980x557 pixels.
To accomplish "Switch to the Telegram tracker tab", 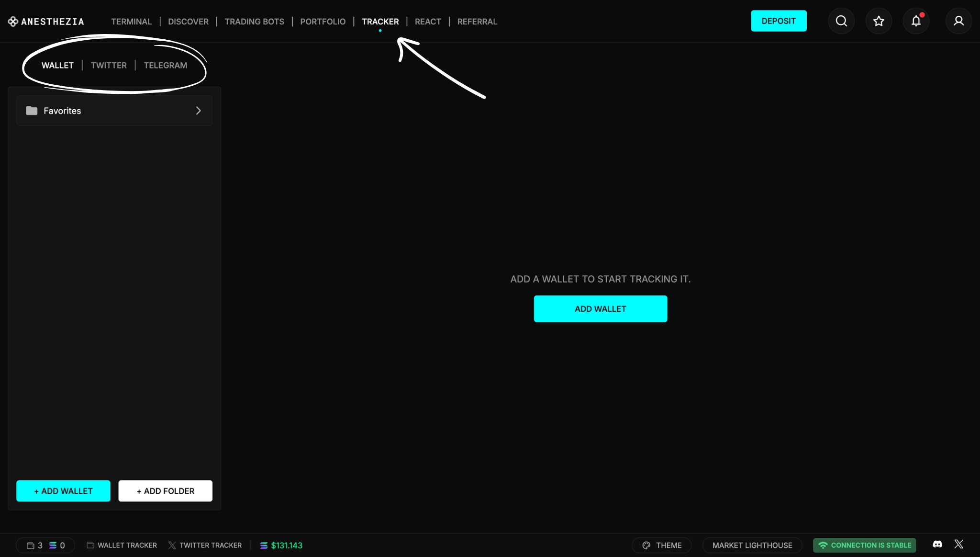I will click(166, 65).
